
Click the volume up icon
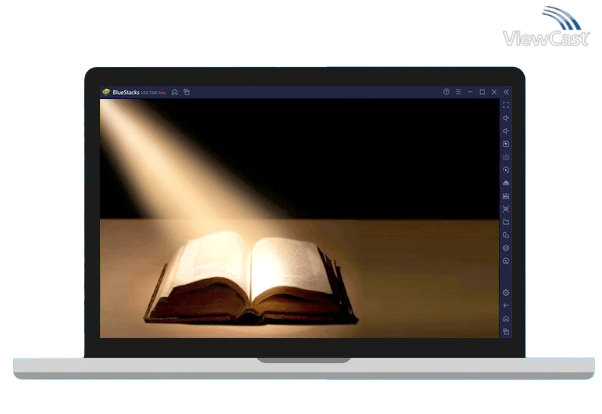click(x=506, y=118)
